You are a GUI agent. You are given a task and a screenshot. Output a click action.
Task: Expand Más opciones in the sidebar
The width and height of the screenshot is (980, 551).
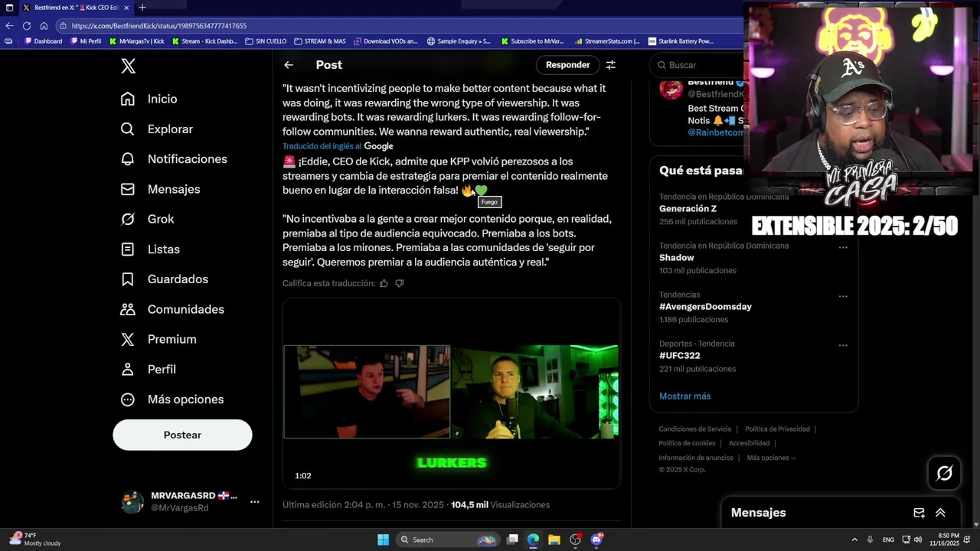pyautogui.click(x=172, y=399)
